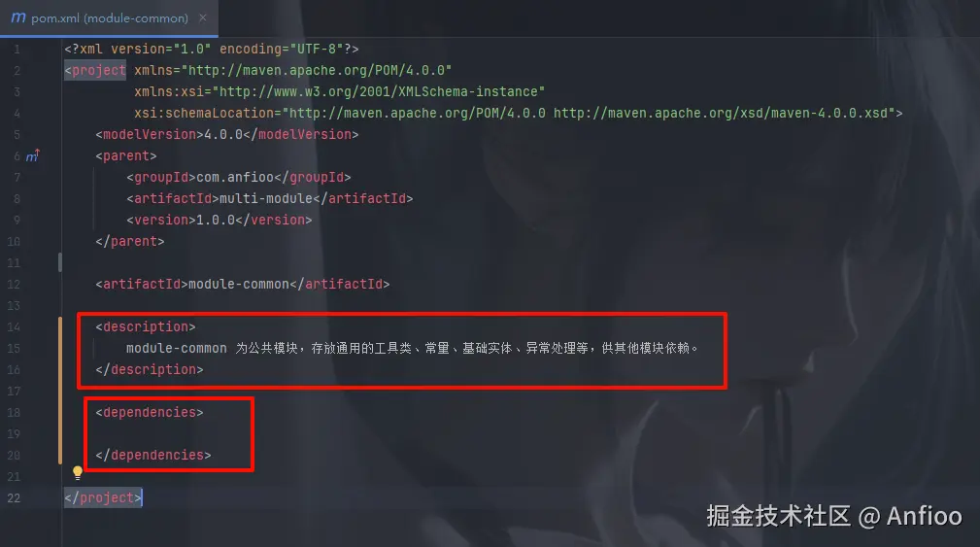Click the Maven file icon in pom.xml tab
Viewport: 980px width, 547px height.
point(18,17)
